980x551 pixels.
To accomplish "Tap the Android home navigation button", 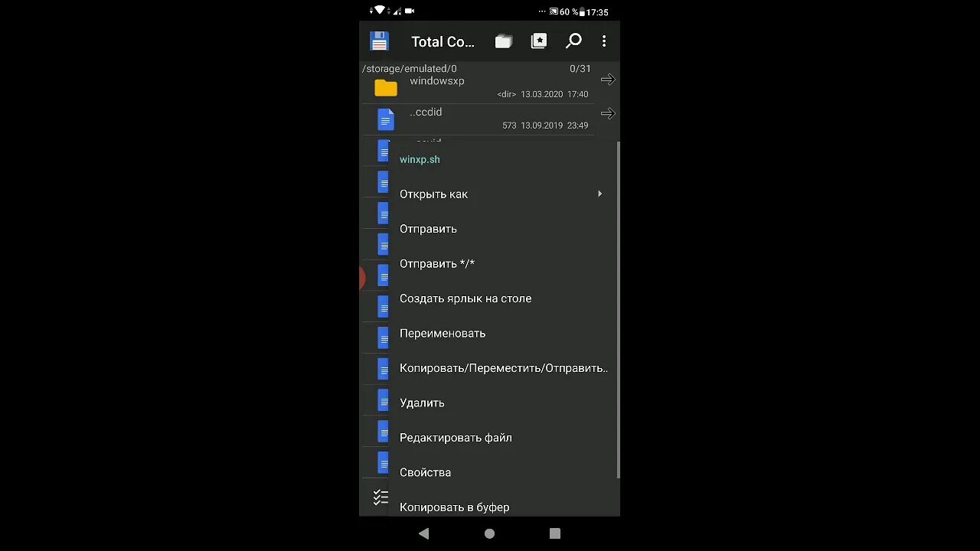I will click(490, 533).
